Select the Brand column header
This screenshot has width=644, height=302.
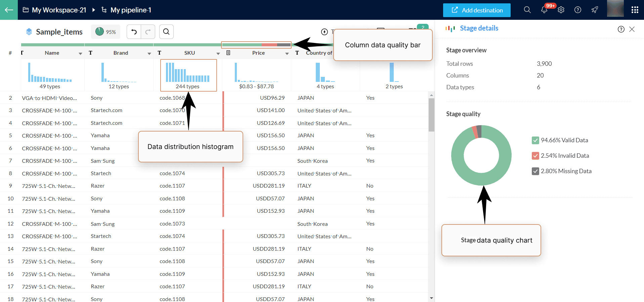121,53
